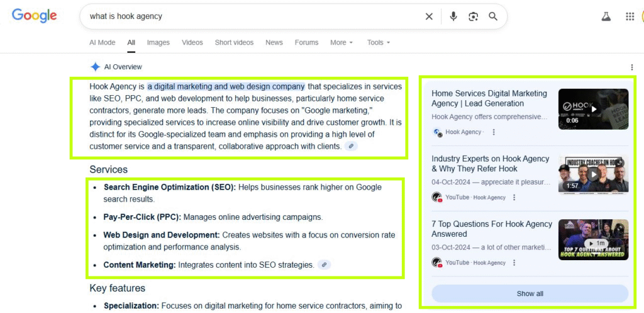Open three-dot menu beside Hook Agency source

click(494, 132)
